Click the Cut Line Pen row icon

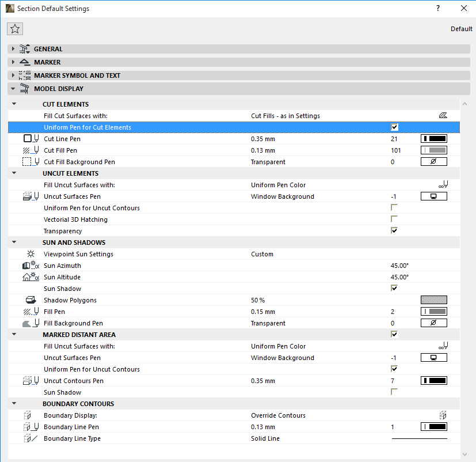tap(31, 138)
